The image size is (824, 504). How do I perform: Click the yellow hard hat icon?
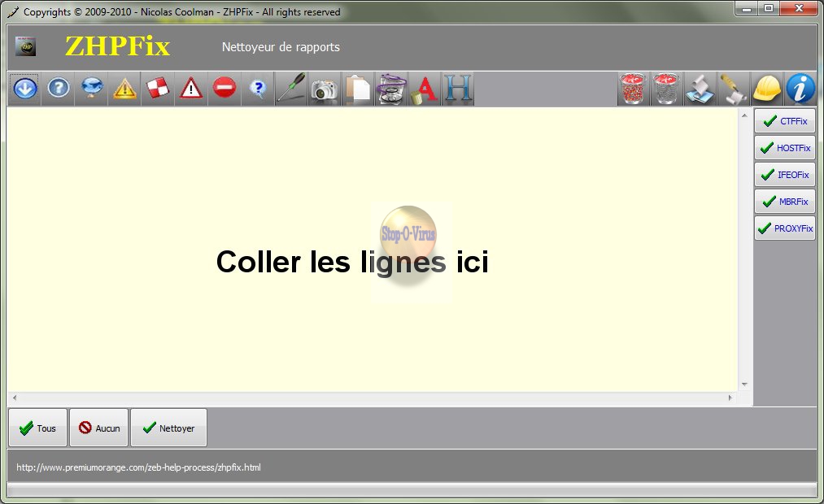[x=767, y=89]
